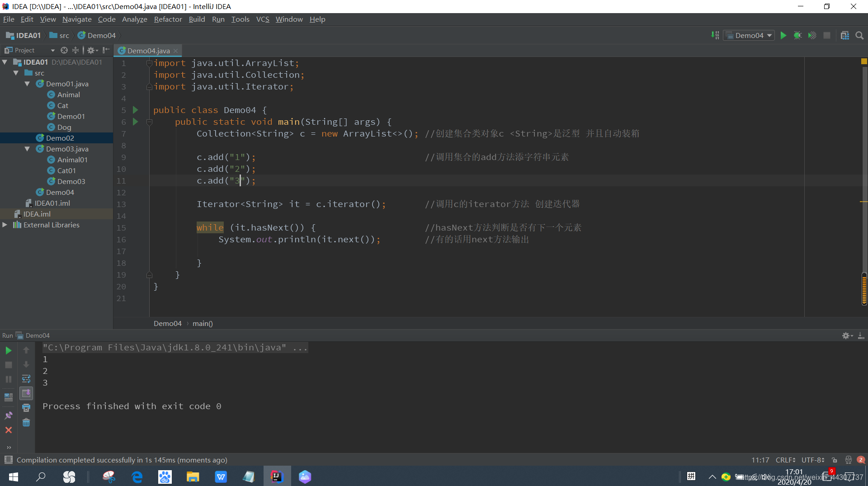Hide the Run tool window

(x=861, y=335)
